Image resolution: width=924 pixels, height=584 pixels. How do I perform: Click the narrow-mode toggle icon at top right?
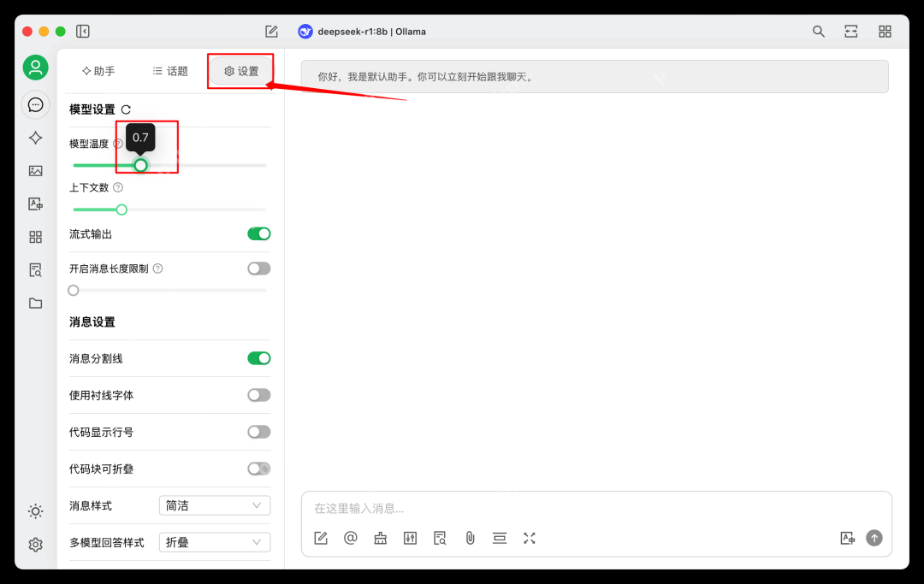click(851, 31)
